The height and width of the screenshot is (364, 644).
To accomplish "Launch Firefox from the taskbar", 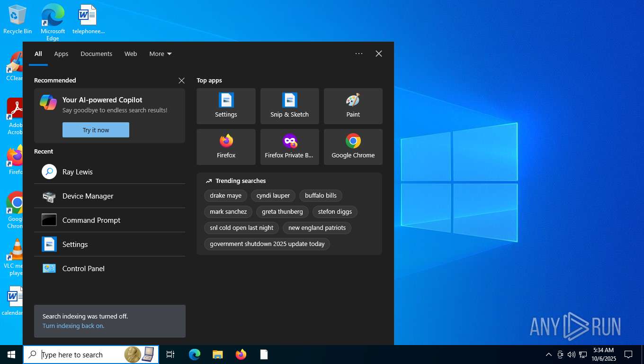I will tap(241, 355).
